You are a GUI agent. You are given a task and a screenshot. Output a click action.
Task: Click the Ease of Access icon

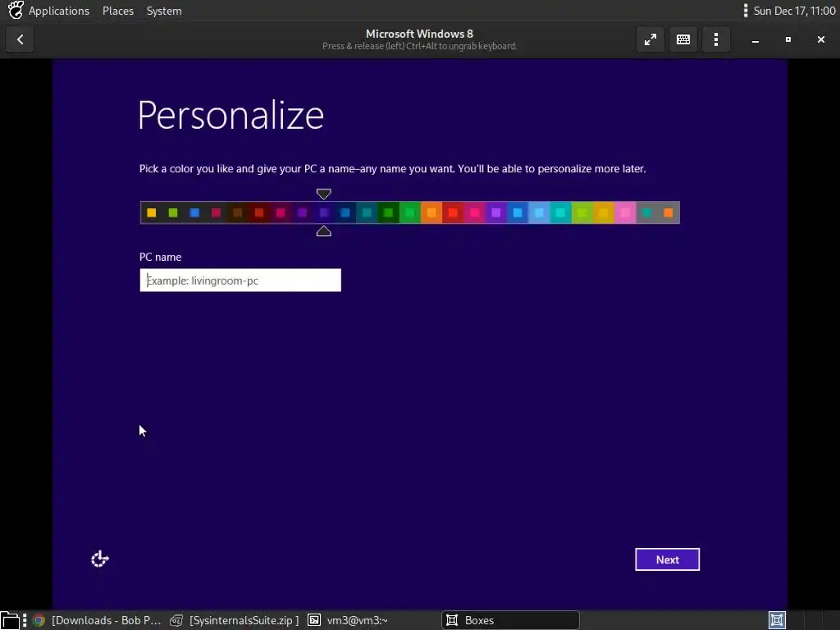coord(99,559)
